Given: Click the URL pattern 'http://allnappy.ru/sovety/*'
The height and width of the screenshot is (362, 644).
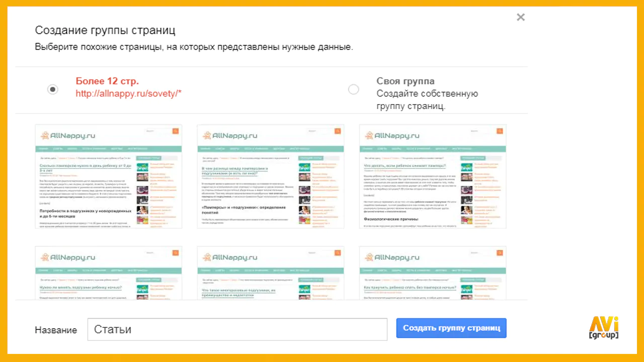Looking at the screenshot, I should point(128,94).
